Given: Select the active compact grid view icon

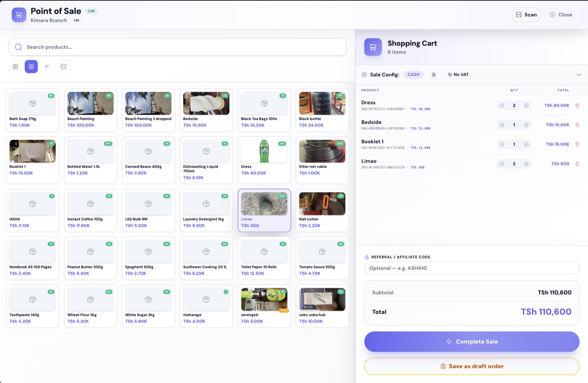Looking at the screenshot, I should point(31,67).
